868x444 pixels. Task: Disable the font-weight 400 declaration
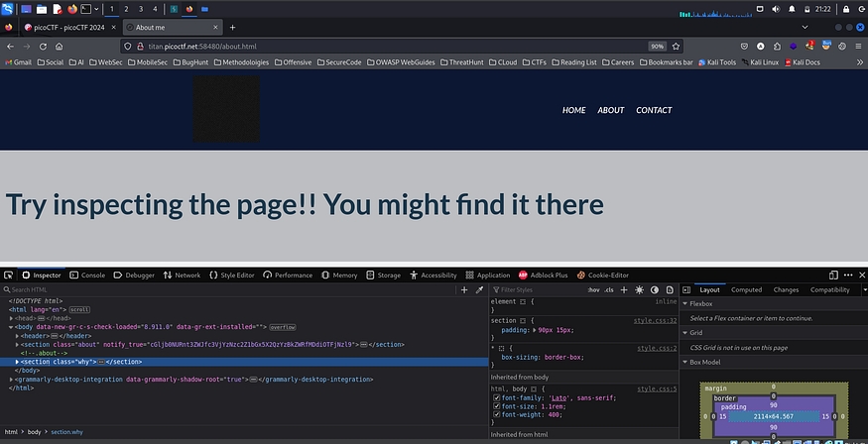tap(497, 415)
